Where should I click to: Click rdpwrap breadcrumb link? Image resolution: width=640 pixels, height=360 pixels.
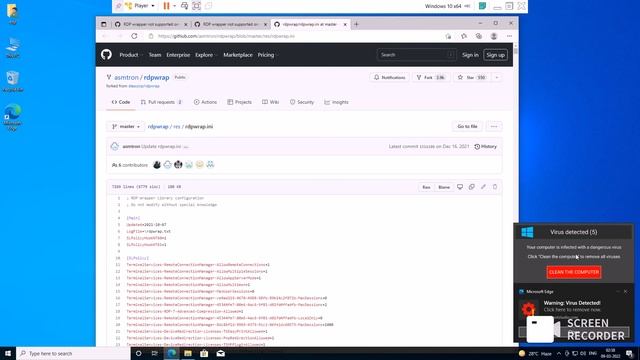coord(158,127)
